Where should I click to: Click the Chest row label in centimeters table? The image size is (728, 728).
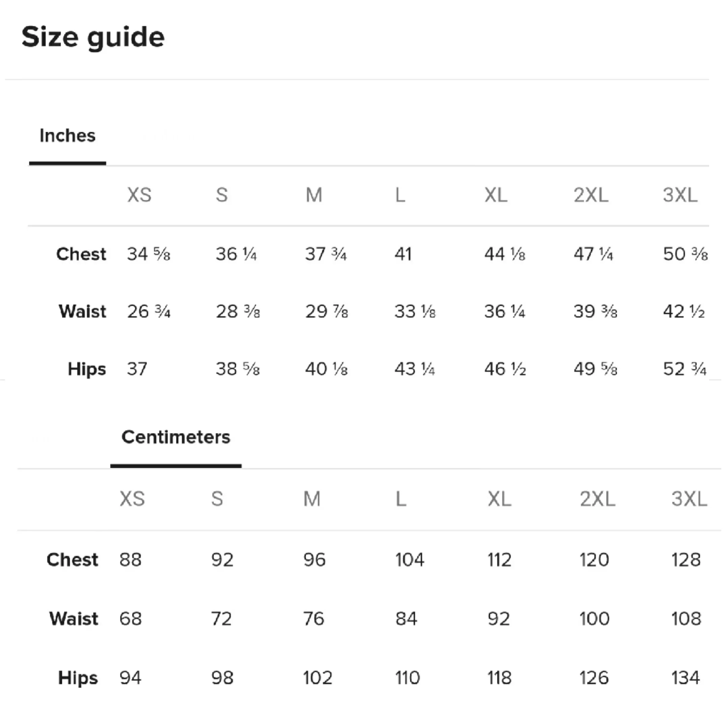(72, 559)
